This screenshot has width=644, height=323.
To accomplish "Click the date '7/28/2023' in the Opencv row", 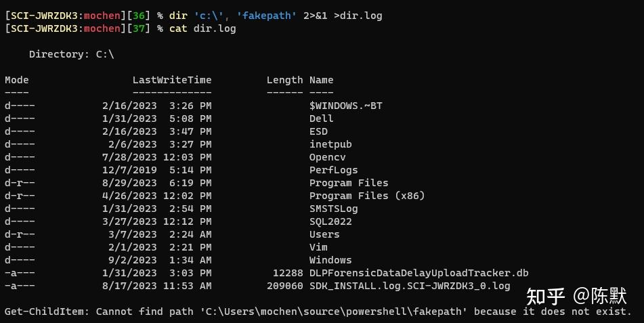I will point(129,157).
